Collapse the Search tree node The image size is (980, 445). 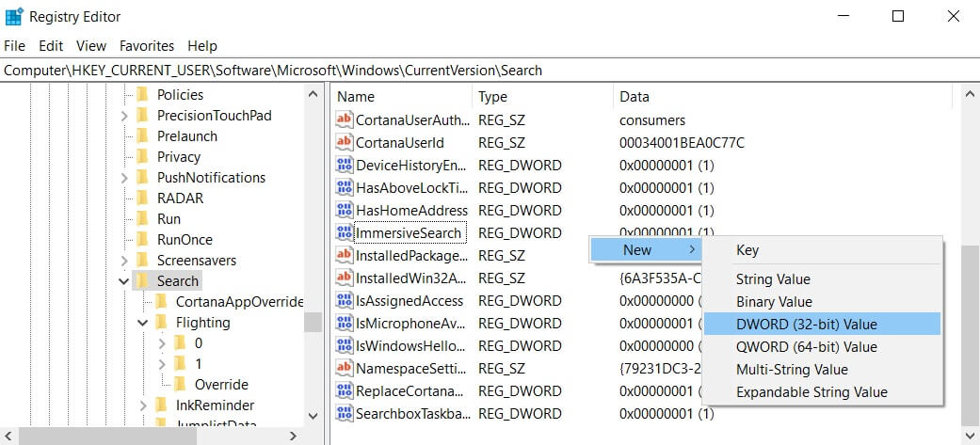point(124,280)
